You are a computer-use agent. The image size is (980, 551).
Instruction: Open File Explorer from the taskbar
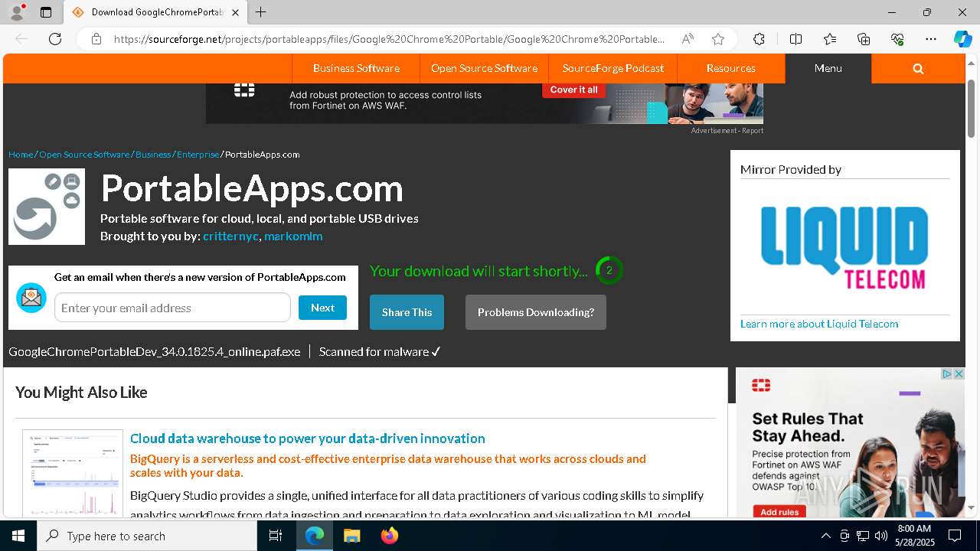[351, 536]
